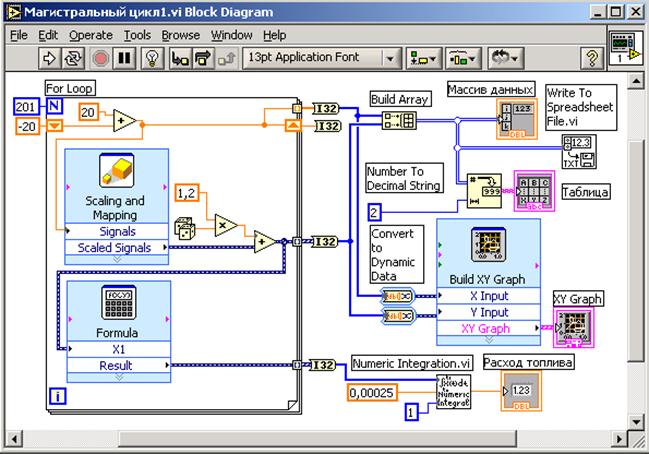The height and width of the screenshot is (454, 649).
Task: Open the Tools menu
Action: click(137, 35)
